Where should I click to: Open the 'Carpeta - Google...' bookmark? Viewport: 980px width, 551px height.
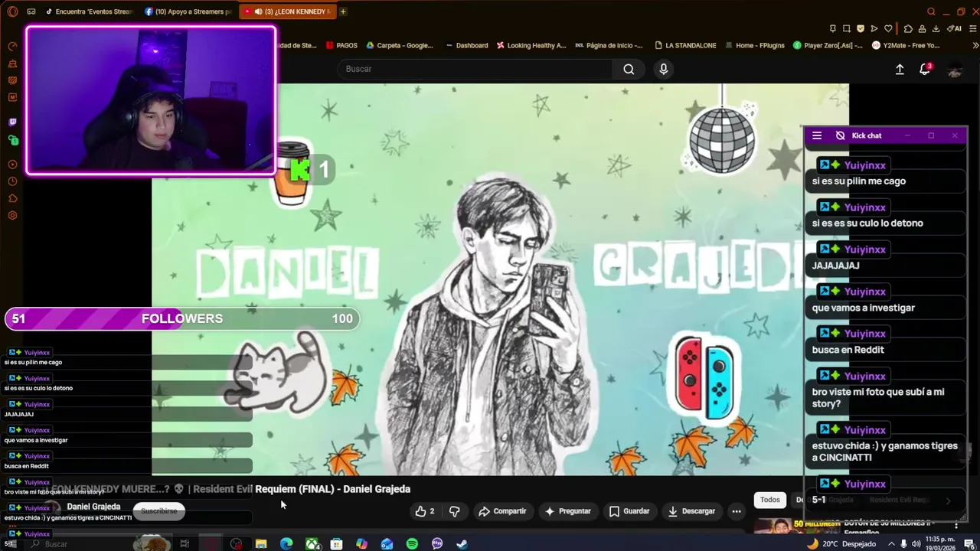point(400,45)
